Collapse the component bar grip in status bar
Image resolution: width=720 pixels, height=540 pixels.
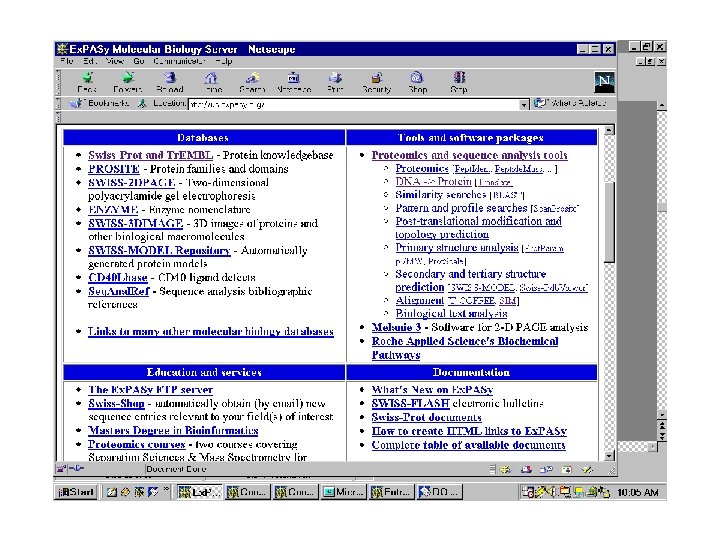(492, 469)
